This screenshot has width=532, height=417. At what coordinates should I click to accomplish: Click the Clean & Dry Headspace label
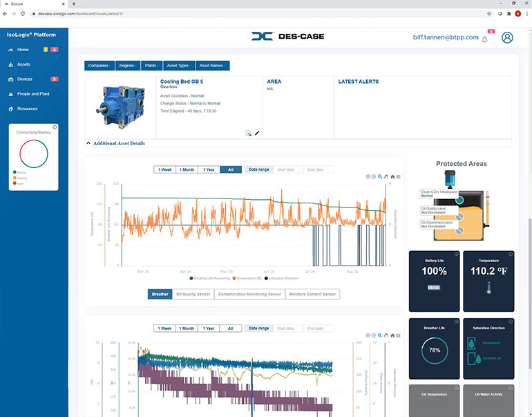439,194
